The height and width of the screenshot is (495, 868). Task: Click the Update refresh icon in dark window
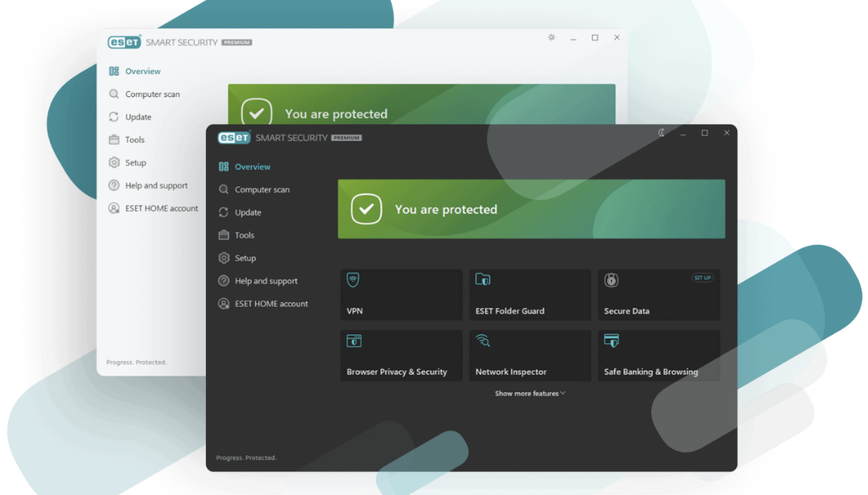pyautogui.click(x=224, y=212)
